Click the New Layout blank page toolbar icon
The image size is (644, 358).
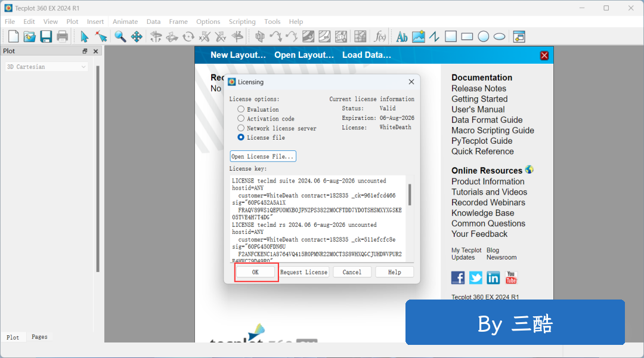click(13, 36)
